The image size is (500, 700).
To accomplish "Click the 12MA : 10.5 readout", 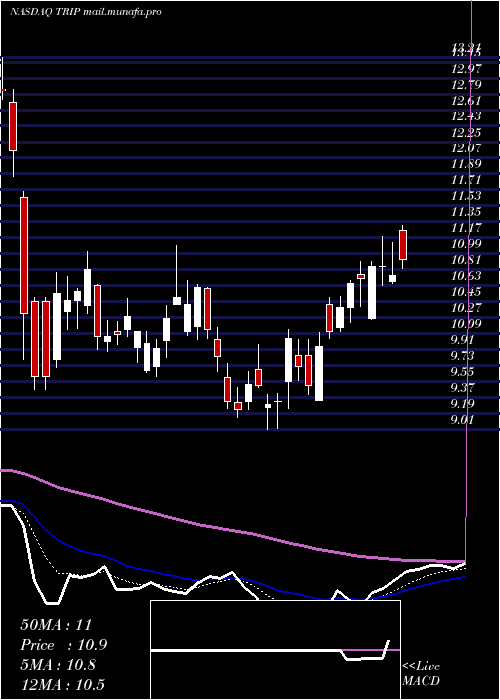I will pyautogui.click(x=62, y=685).
